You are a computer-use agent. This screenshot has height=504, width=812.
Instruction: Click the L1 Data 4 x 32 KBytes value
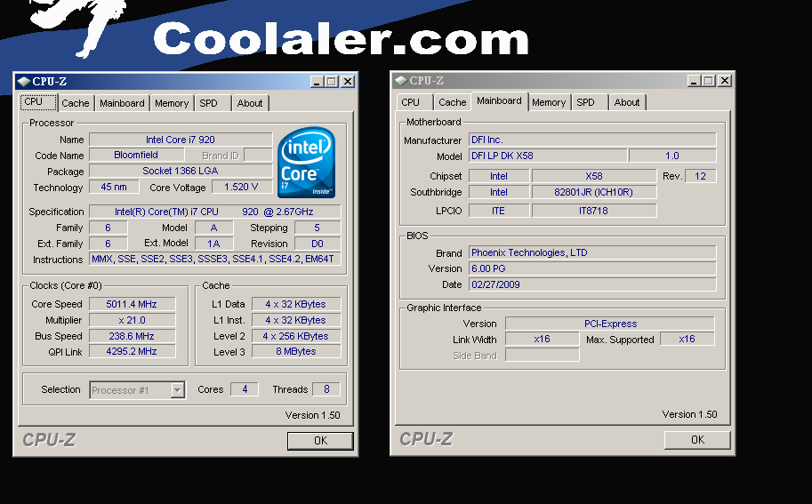(296, 304)
